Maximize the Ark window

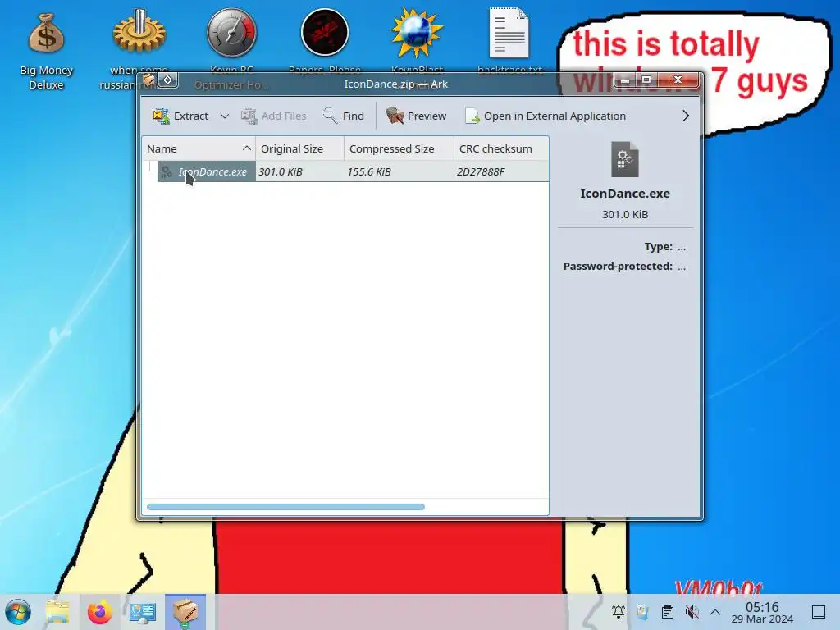point(646,80)
